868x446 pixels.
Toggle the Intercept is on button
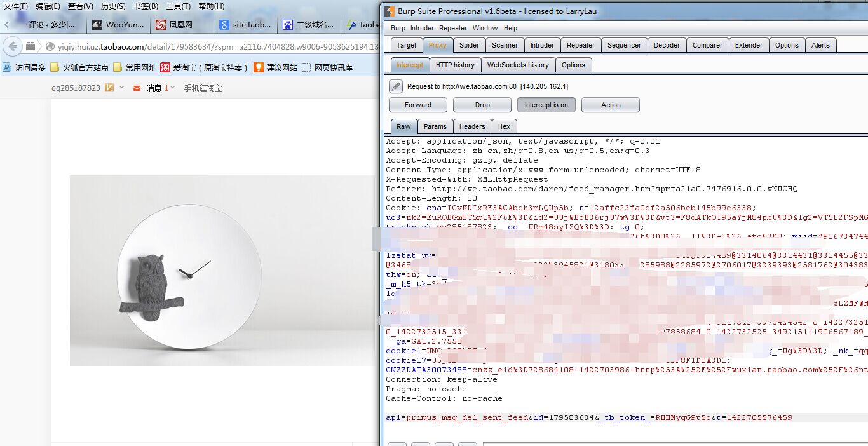coord(546,105)
